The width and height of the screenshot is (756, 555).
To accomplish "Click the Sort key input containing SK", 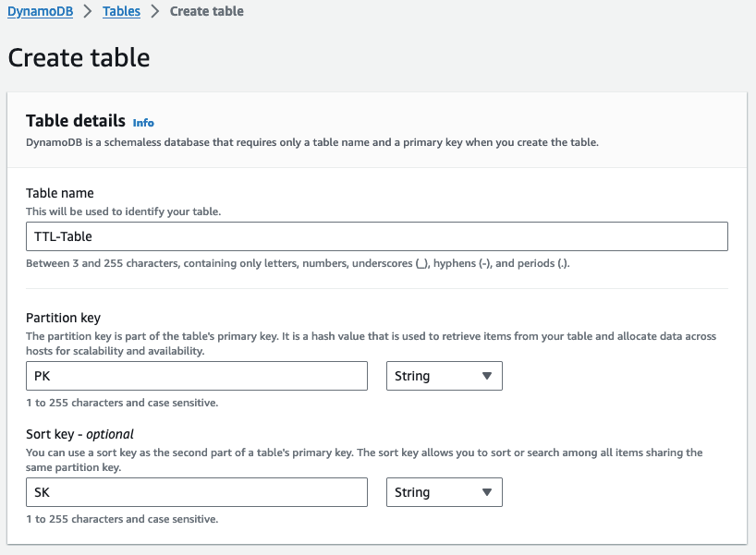I will click(197, 492).
